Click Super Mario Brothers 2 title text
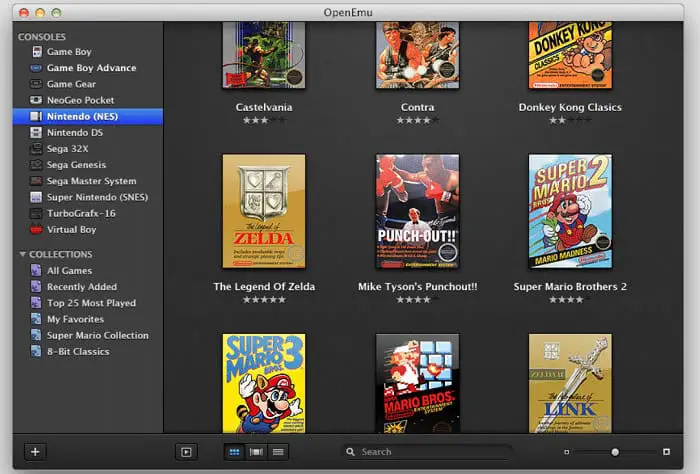The height and width of the screenshot is (474, 700). click(x=570, y=287)
